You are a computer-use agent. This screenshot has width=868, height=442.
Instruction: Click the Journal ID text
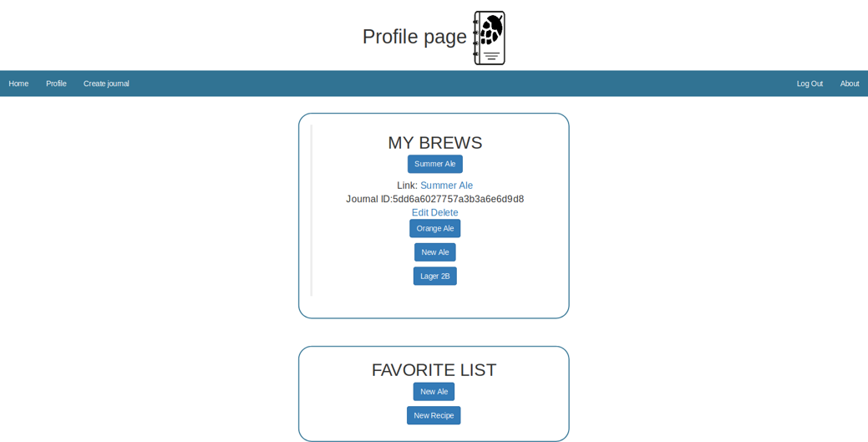pos(434,199)
